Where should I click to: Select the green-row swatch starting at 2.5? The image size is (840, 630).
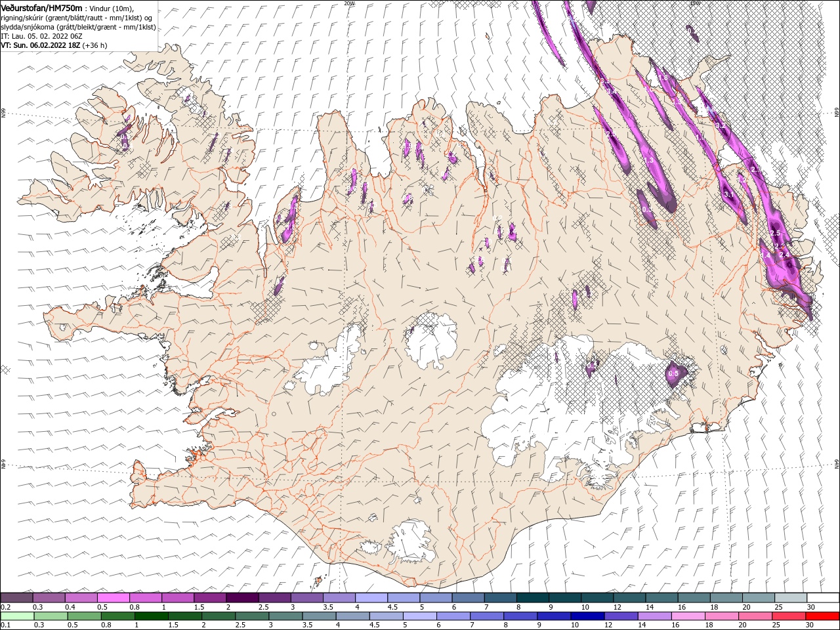[253, 616]
